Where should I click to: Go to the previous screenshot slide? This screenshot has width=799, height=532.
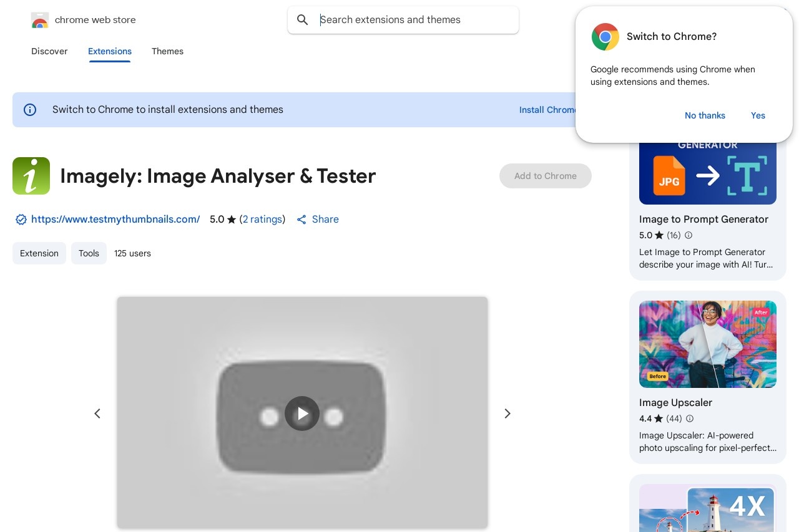[97, 414]
